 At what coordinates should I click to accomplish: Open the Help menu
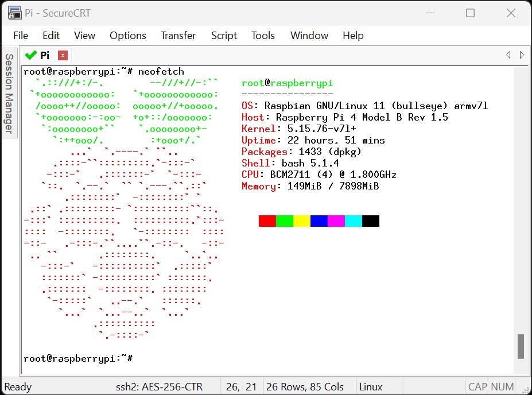tap(353, 35)
